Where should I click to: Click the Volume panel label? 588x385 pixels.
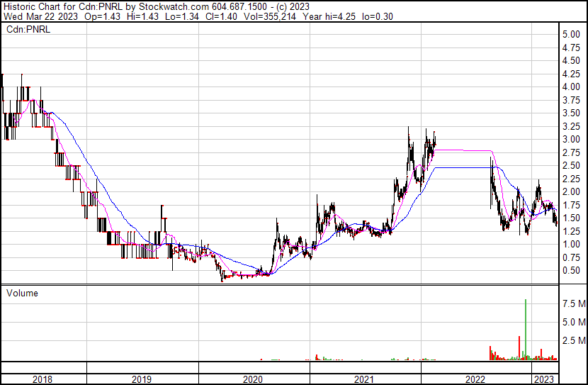click(22, 293)
